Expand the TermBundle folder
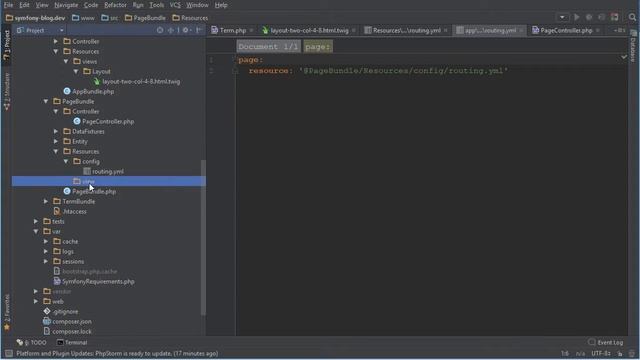Viewport: 640px width, 360px height. point(46,201)
